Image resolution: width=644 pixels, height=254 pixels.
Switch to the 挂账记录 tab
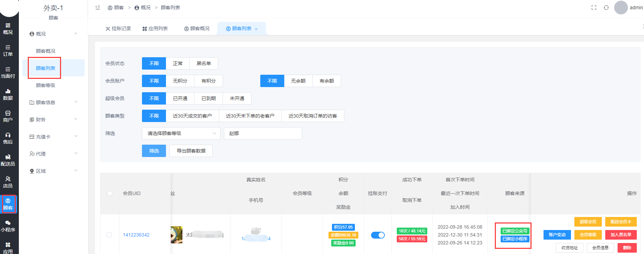coord(118,28)
